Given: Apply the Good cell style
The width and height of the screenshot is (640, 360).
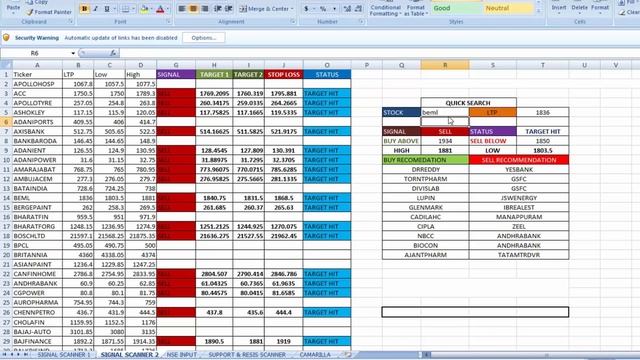Looking at the screenshot, I should (x=456, y=8).
